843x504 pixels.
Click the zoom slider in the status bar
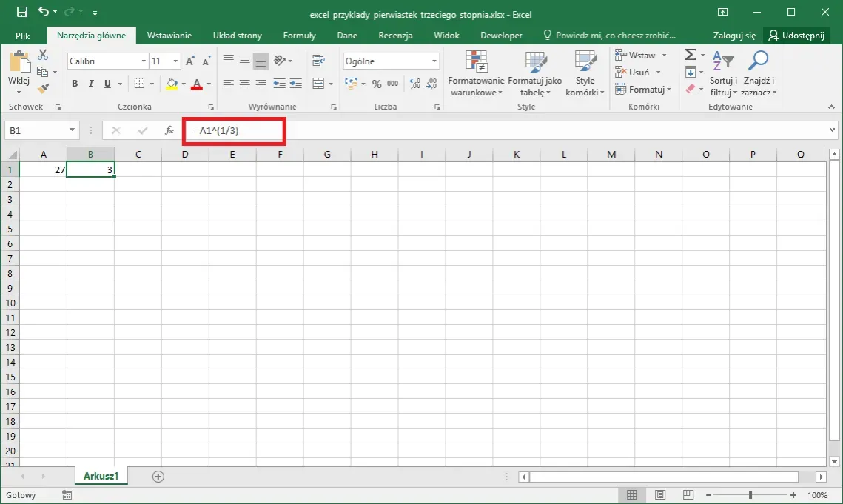click(750, 495)
